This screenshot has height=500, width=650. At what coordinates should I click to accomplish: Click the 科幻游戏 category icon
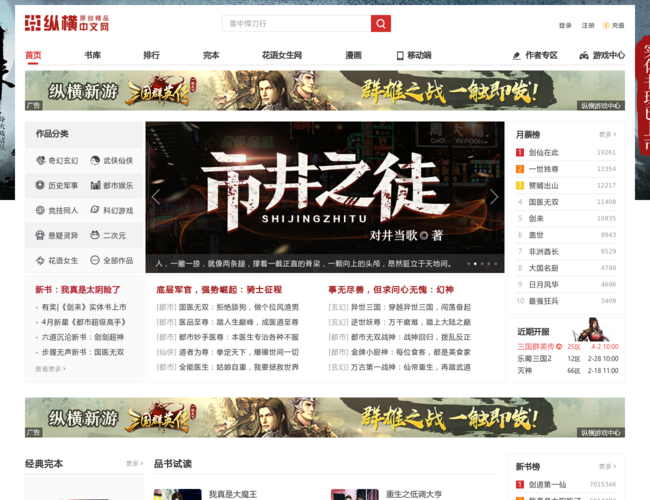coord(95,210)
